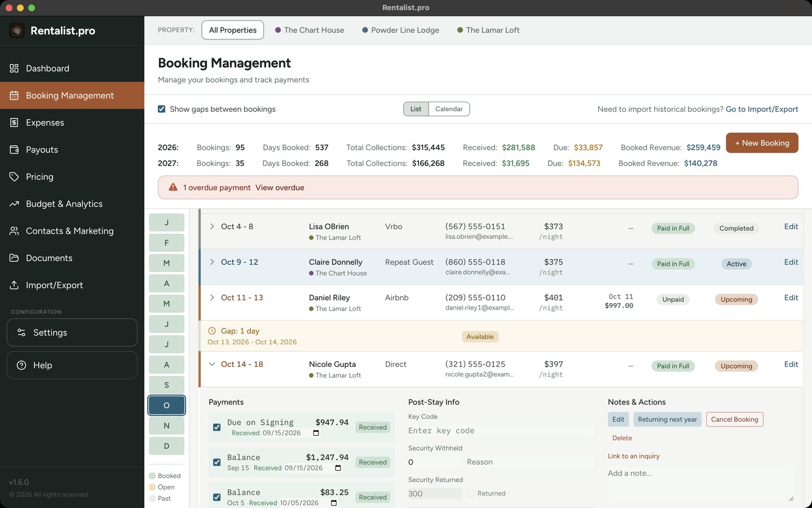Filter by The Lamar Loft property
The image size is (812, 508).
pos(488,30)
